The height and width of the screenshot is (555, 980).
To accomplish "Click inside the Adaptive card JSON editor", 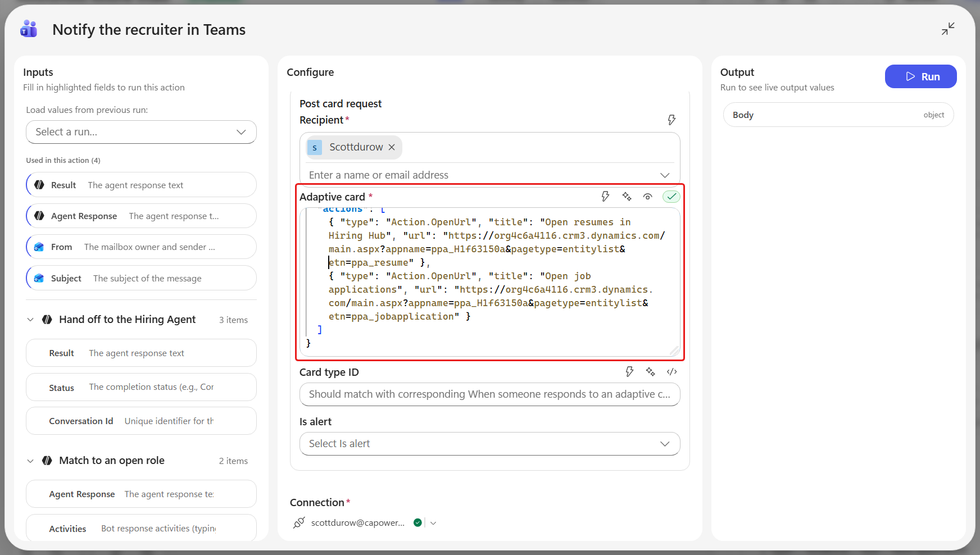I will (x=490, y=282).
